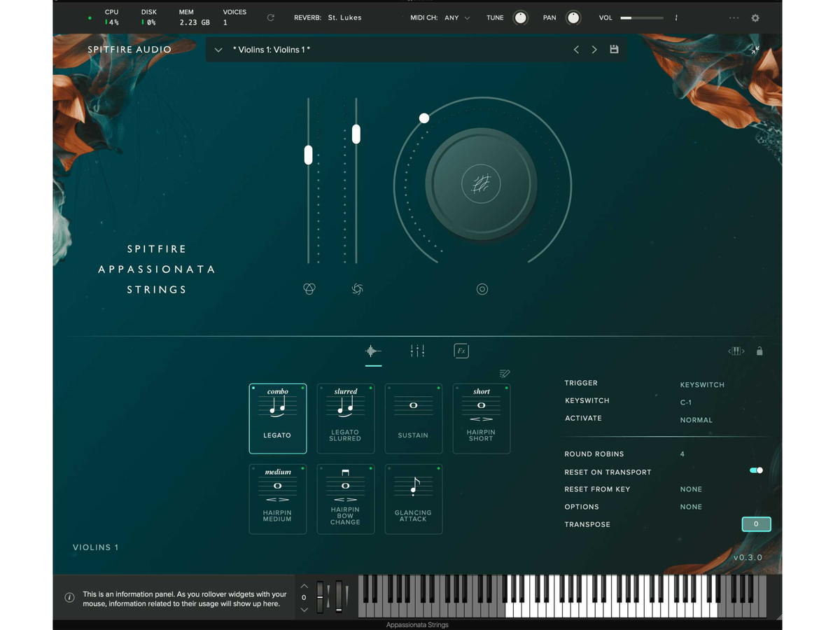Change the Round Robins value 4
This screenshot has height=630, width=840.
point(682,454)
